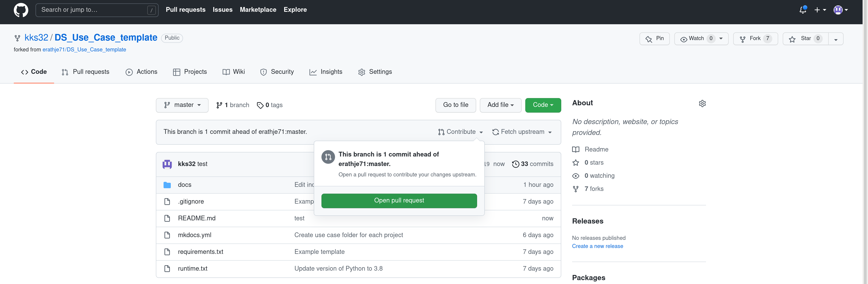Star this repository
This screenshot has height=284, width=868.
click(805, 39)
